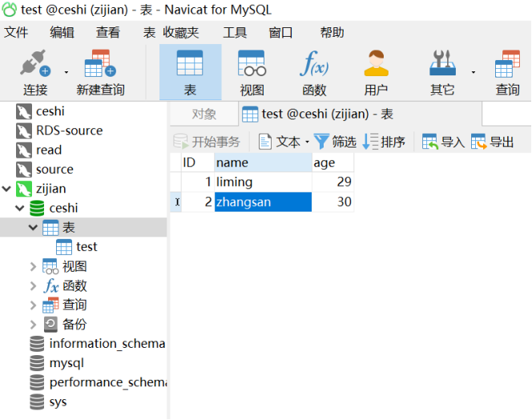Open the Text (文本) dropdown
The height and width of the screenshot is (420, 532).
coord(284,142)
